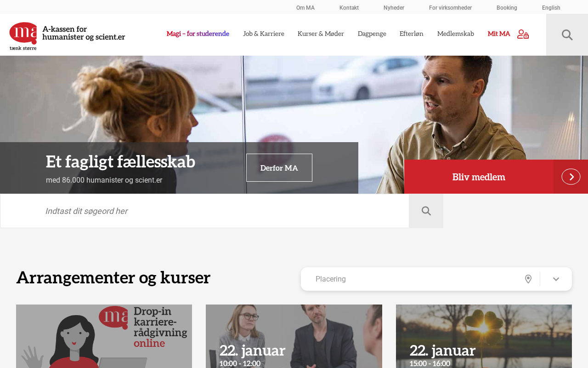The image size is (588, 368).
Task: Click the Derfor MA button
Action: coord(279,168)
